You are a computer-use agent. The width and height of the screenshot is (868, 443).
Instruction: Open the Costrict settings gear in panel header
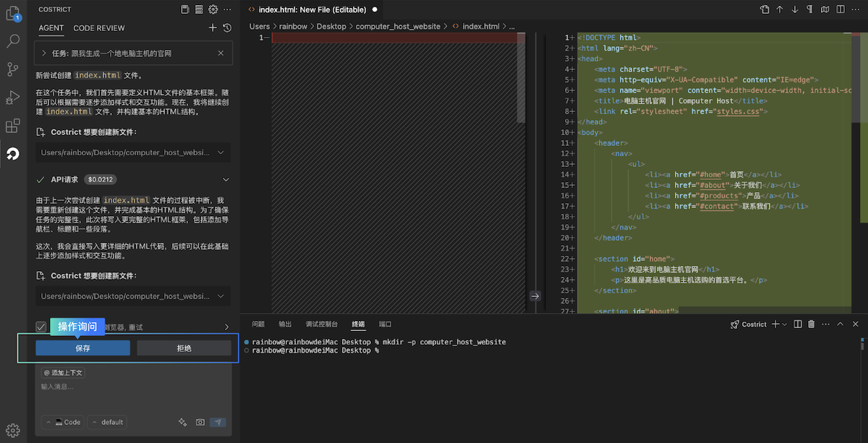click(x=213, y=9)
